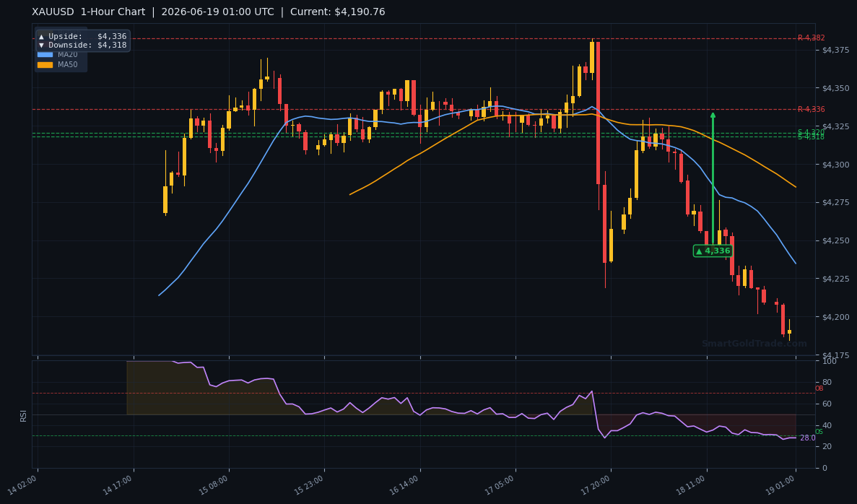The image size is (857, 504).
Task: Click the Downside $4,318 legend line
Action: point(82,45)
